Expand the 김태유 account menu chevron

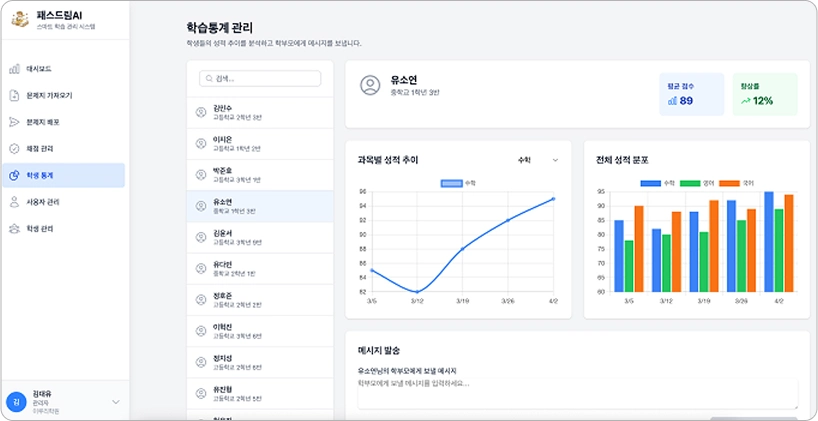(x=116, y=402)
